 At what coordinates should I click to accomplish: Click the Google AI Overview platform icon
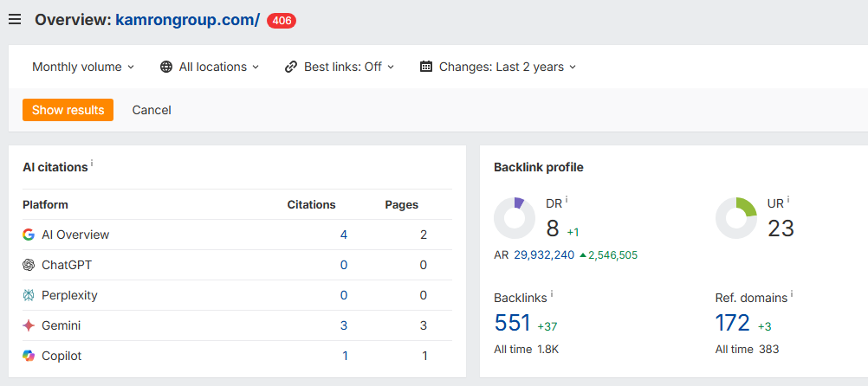pos(29,235)
